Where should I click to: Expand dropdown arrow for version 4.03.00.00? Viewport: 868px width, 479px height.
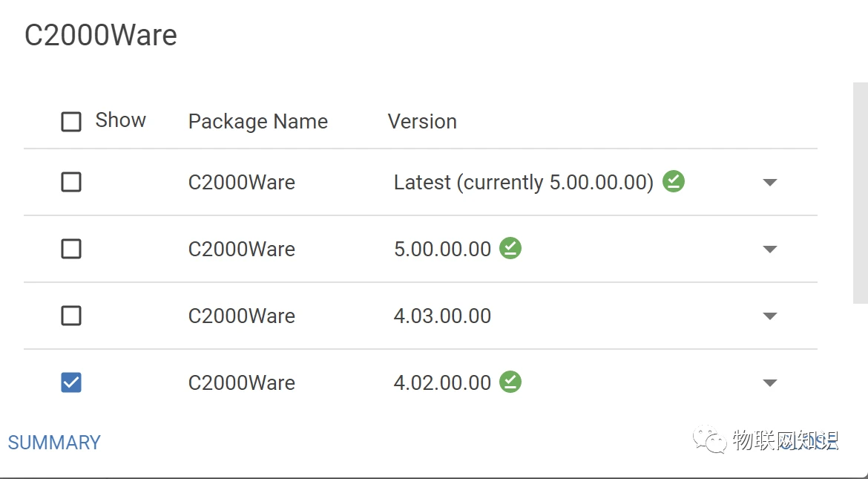coord(770,316)
